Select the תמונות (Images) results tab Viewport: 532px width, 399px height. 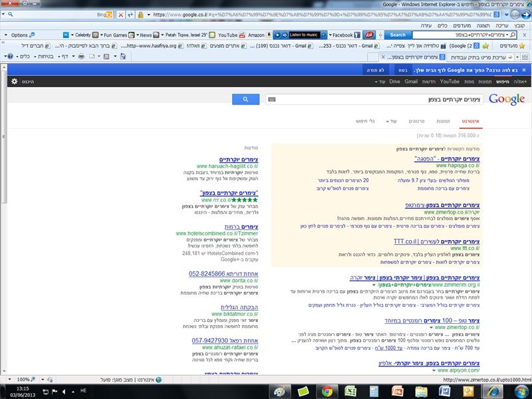click(443, 121)
